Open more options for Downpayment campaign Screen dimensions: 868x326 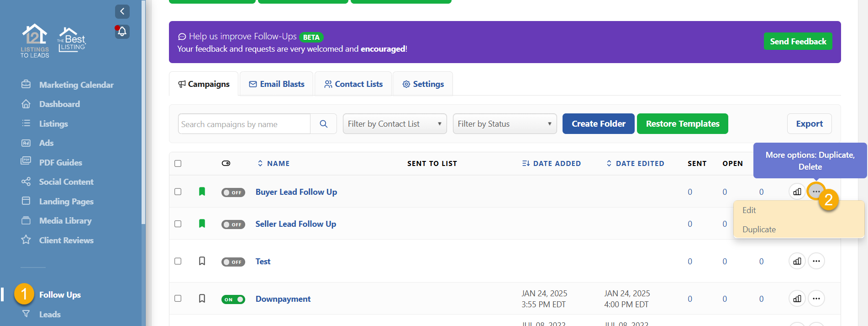click(816, 299)
